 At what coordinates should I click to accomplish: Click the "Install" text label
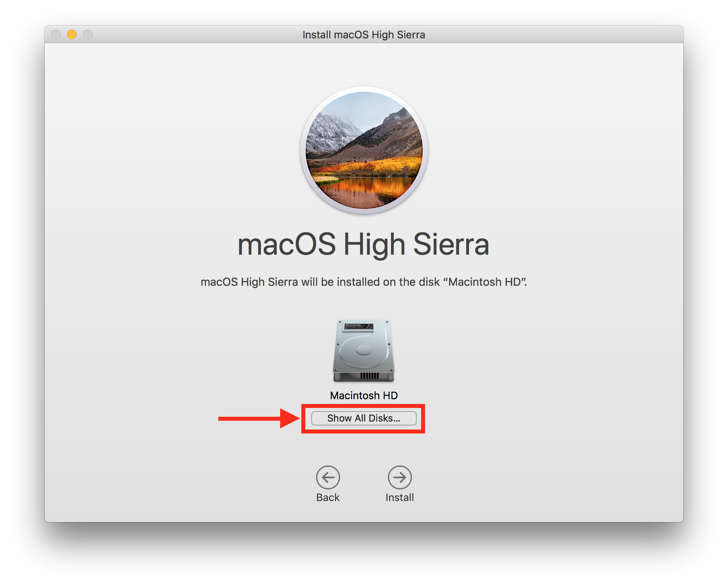pos(400,497)
